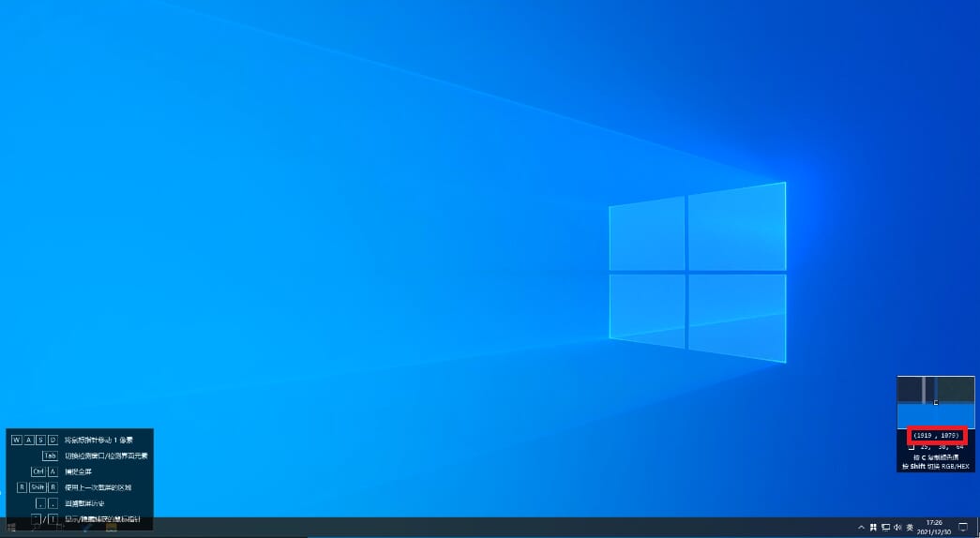The height and width of the screenshot is (538, 980).
Task: Click the 捕捉全屏 hint text
Action: (78, 471)
